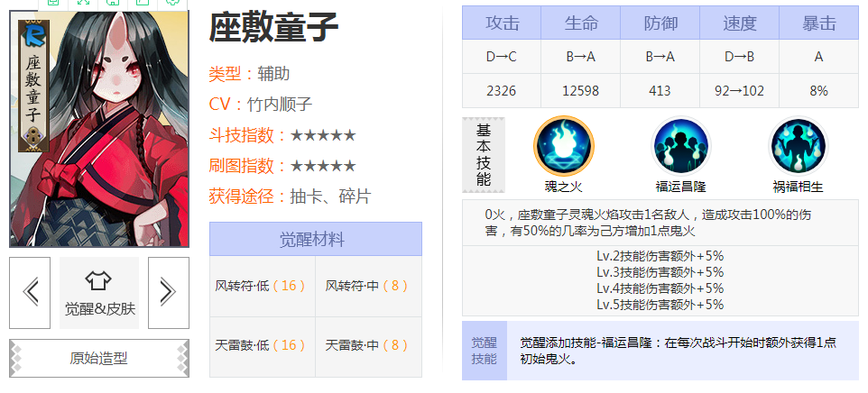868x393 pixels.
Task: Click the 斗技指数 star rating
Action: 323,135
